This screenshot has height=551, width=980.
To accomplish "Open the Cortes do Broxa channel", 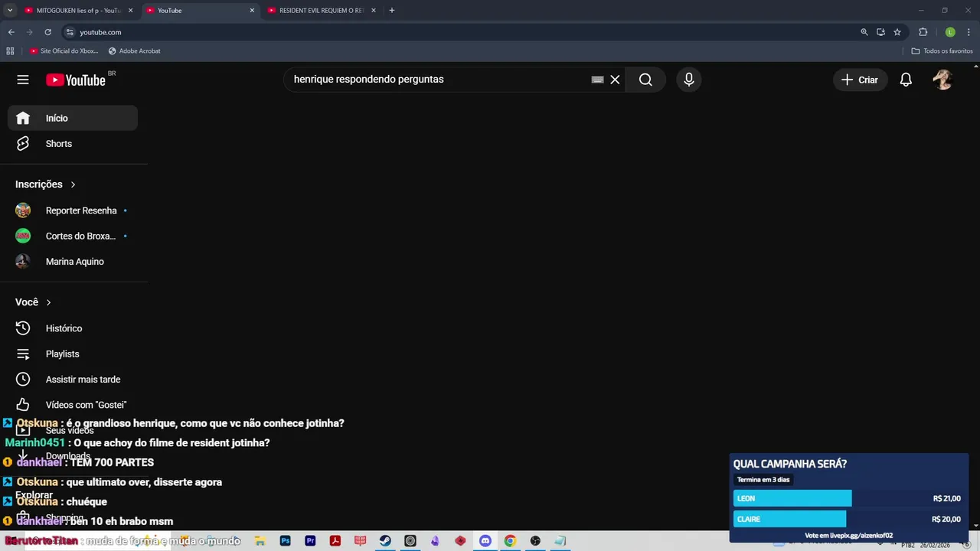I will click(73, 236).
